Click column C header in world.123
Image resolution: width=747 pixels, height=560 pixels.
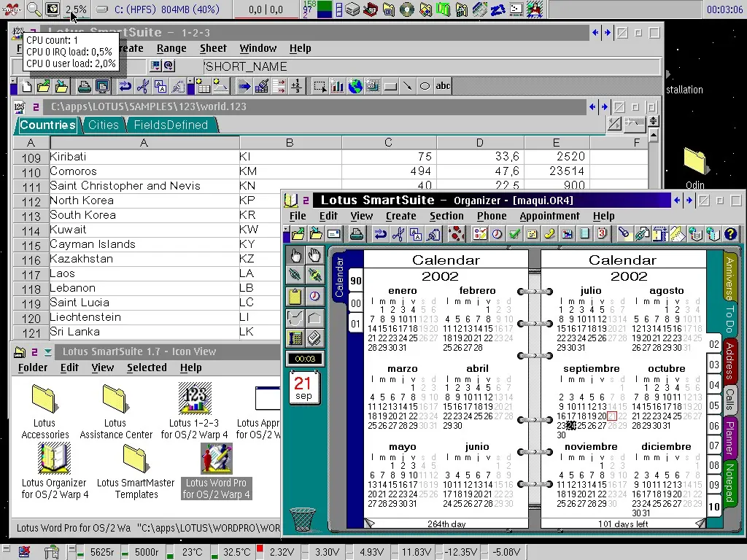(x=389, y=142)
